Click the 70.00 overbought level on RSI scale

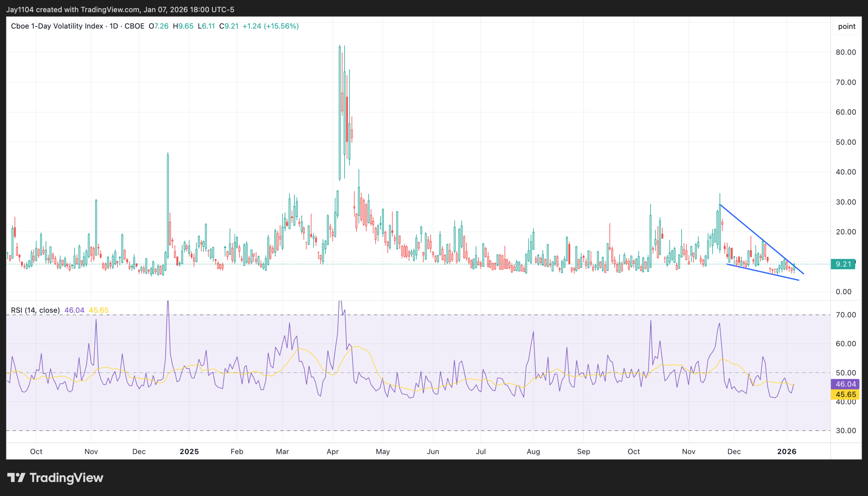pyautogui.click(x=846, y=315)
